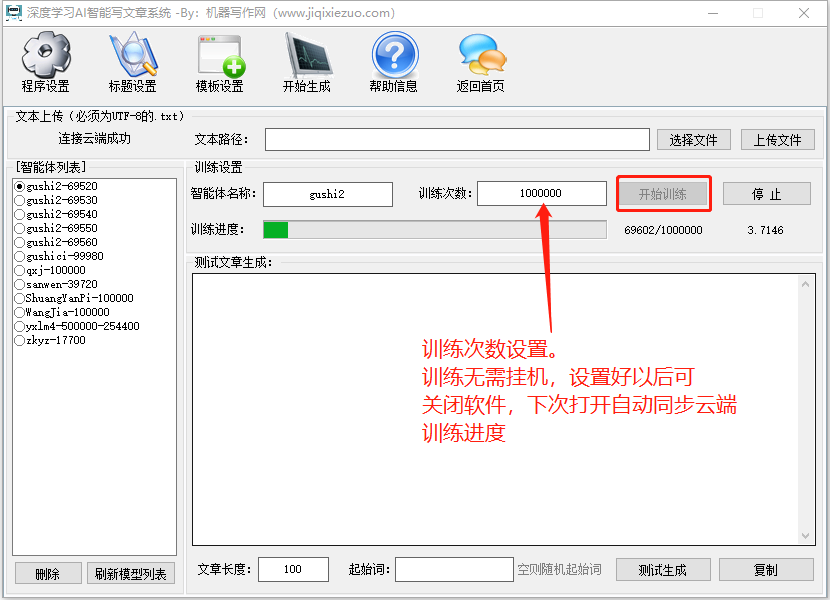This screenshot has width=830, height=600.
Task: Open 标题设置 magnifier icon
Action: [x=133, y=54]
